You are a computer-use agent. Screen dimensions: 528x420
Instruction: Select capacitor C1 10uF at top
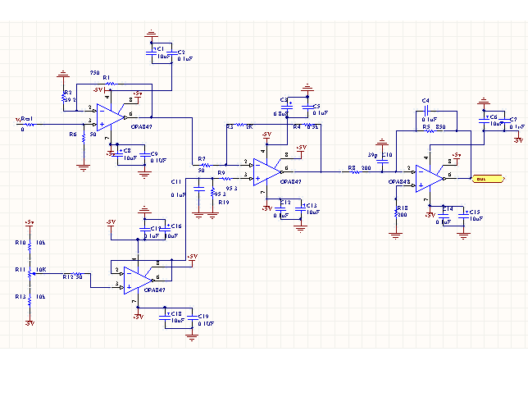pyautogui.click(x=151, y=52)
